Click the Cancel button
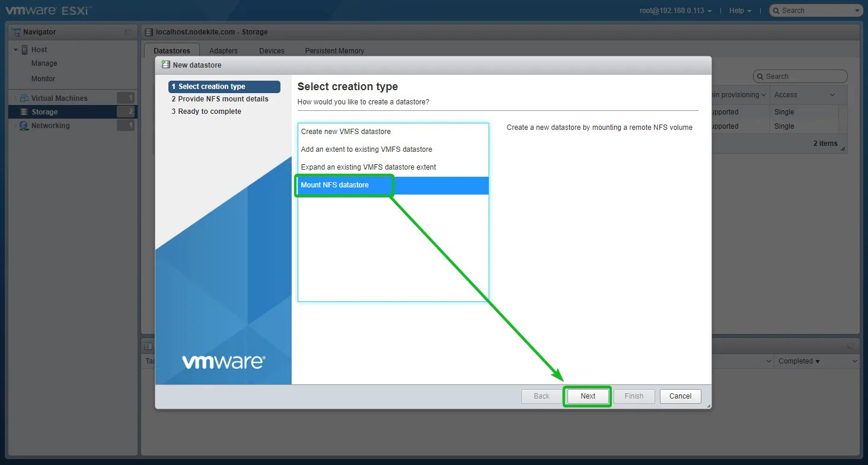Screen dimensions: 868x465 coord(680,396)
